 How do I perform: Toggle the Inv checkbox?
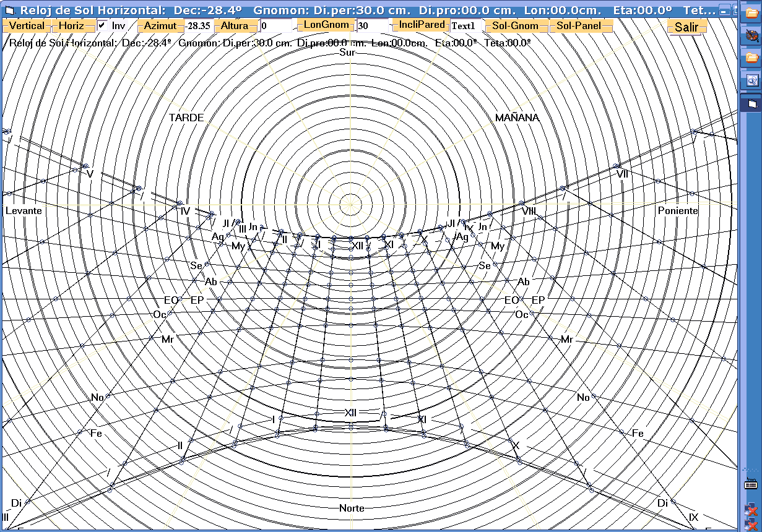102,25
